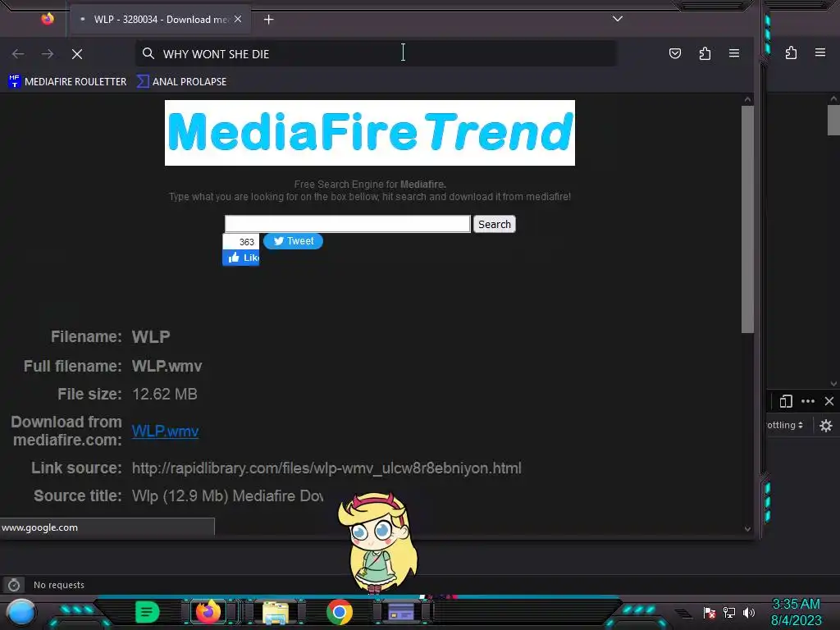Open File Explorer from the taskbar
The height and width of the screenshot is (630, 840).
[276, 612]
